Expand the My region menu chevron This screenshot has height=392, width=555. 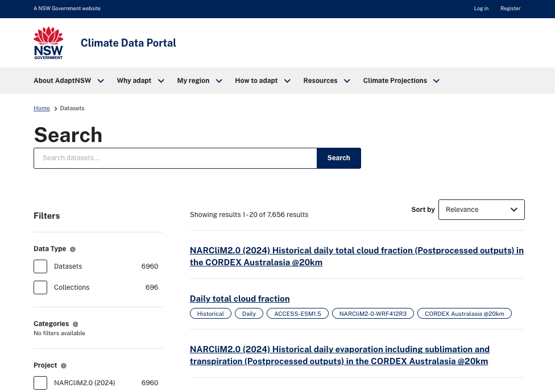(219, 81)
